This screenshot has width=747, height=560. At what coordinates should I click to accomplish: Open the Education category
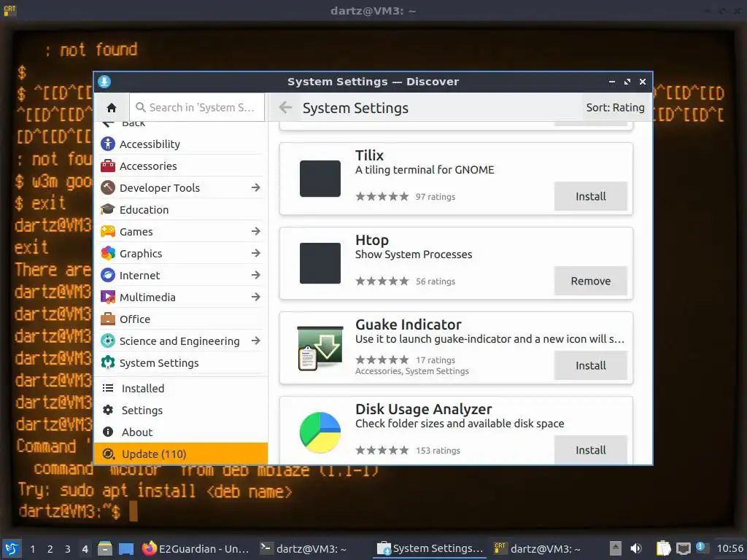(x=182, y=209)
